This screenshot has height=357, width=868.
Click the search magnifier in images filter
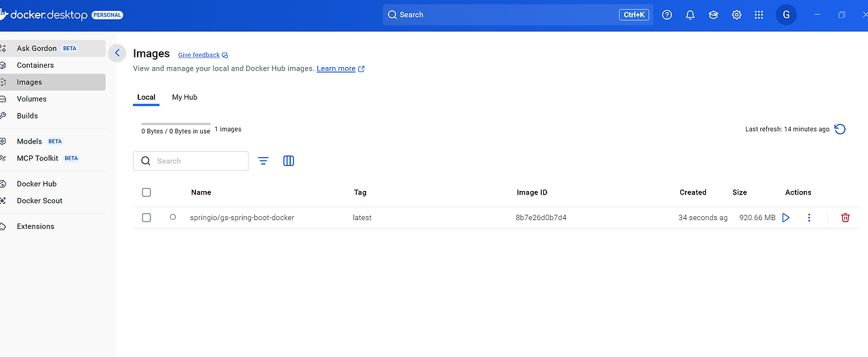pos(146,161)
